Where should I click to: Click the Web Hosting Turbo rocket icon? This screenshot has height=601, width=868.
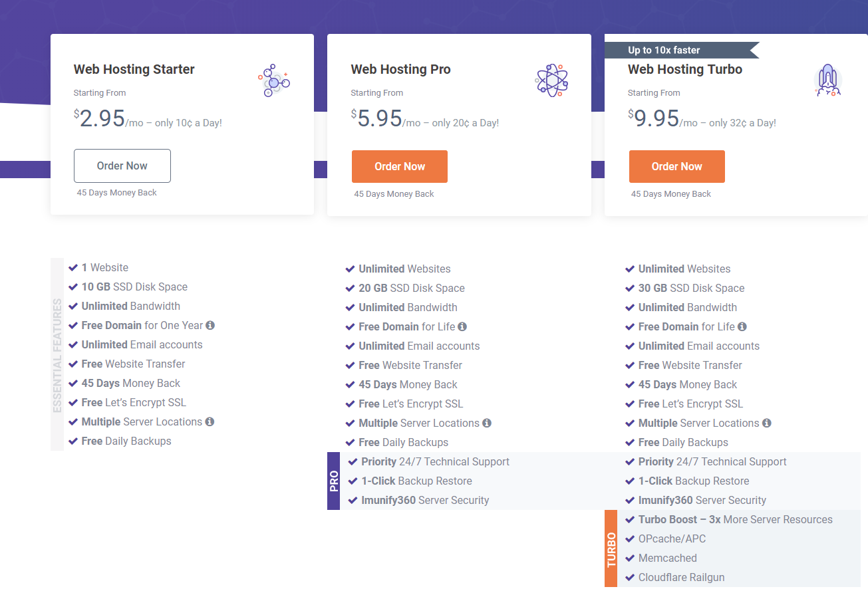coord(827,81)
